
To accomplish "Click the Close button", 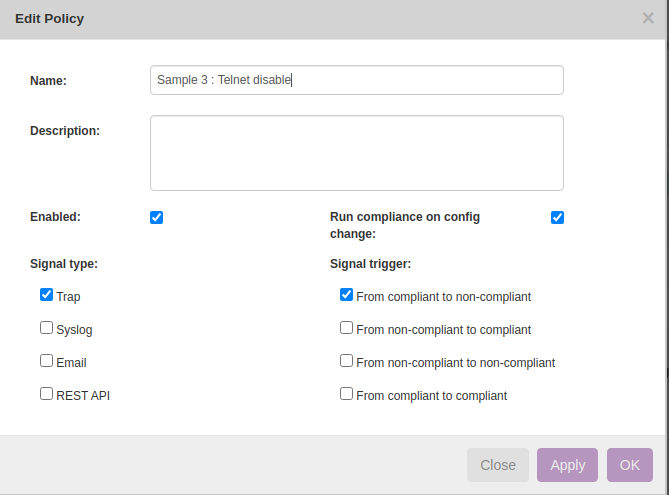I will point(498,465).
